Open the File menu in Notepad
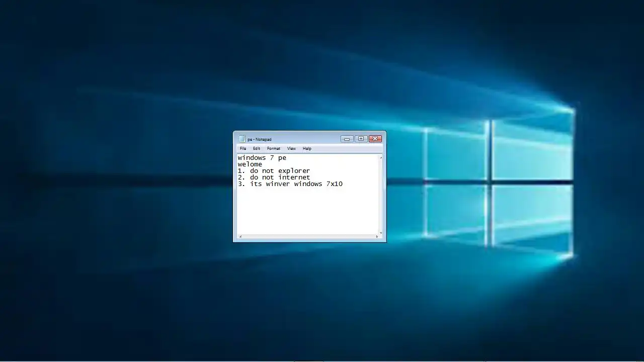This screenshot has height=362, width=644. (x=243, y=148)
